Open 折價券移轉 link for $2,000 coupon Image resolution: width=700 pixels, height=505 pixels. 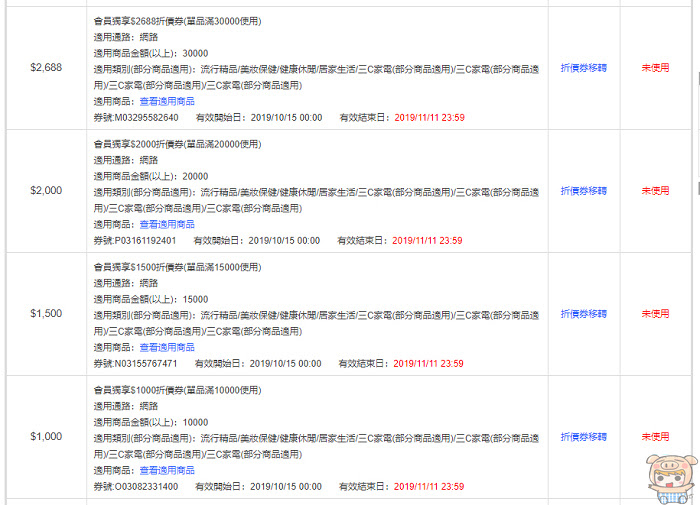point(583,191)
